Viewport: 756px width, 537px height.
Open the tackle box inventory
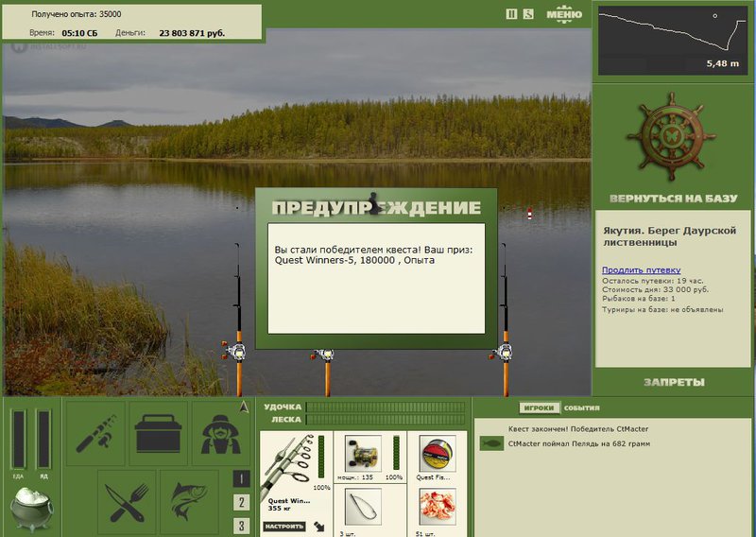(158, 433)
